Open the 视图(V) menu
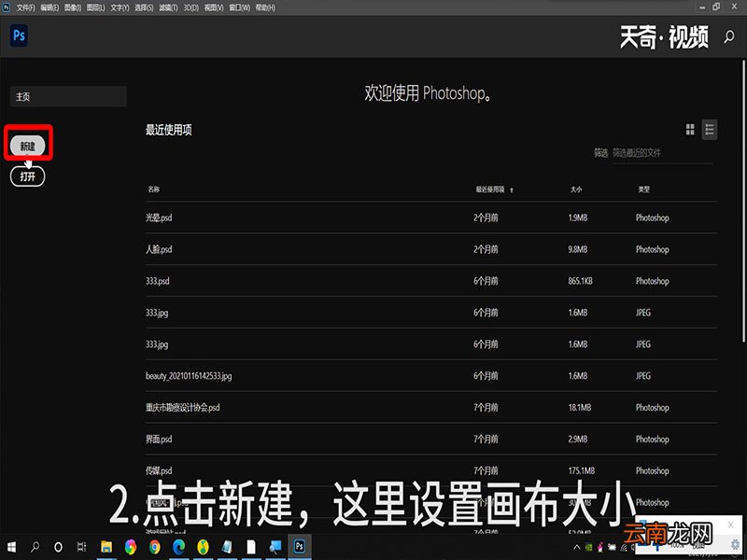 coord(214,7)
